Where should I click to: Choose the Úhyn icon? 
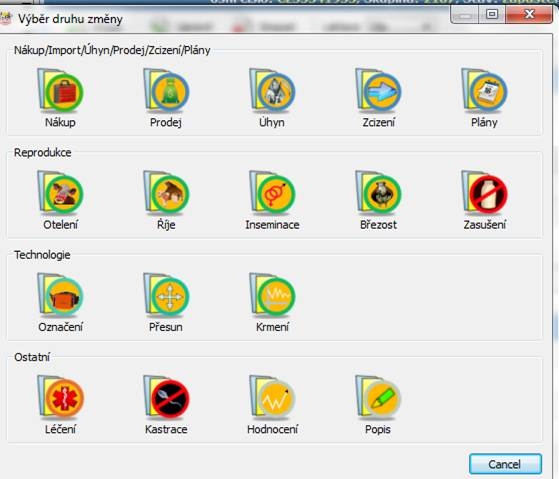(x=272, y=91)
